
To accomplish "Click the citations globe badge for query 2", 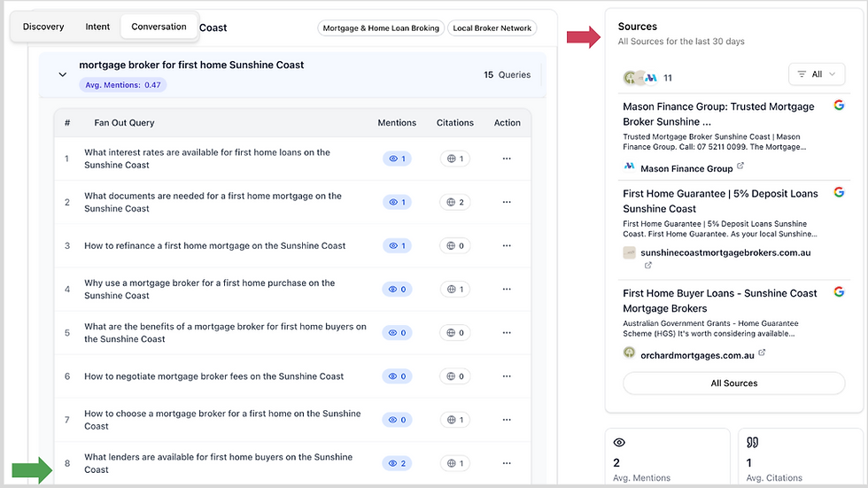I will 454,202.
